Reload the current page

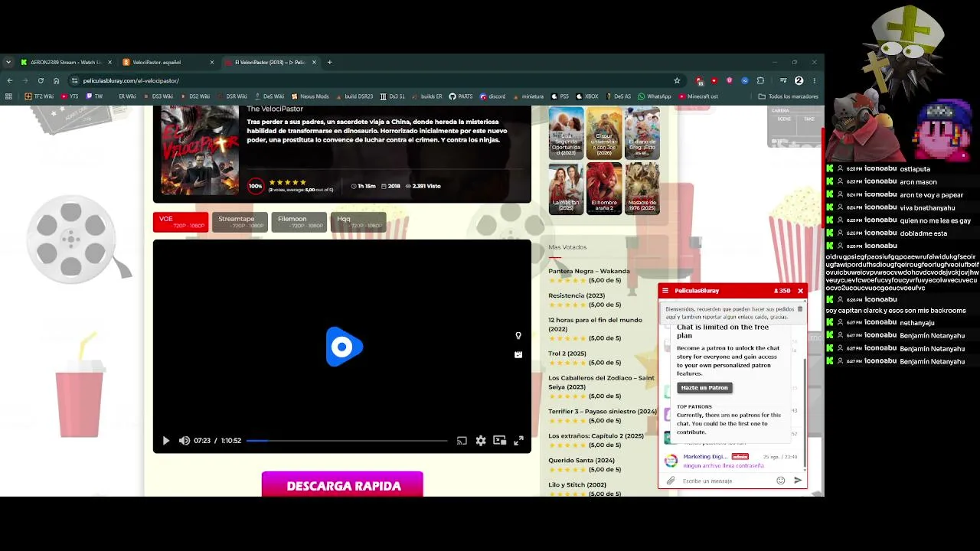(41, 80)
